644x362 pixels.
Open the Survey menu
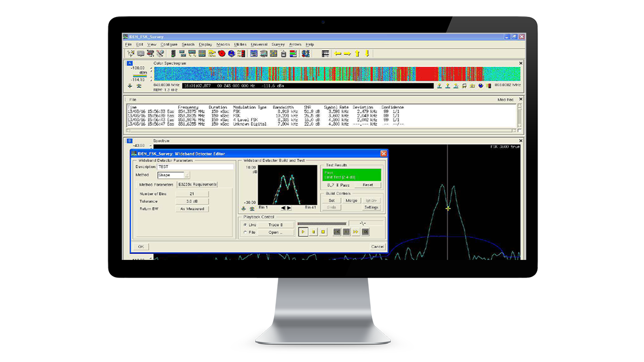point(278,44)
